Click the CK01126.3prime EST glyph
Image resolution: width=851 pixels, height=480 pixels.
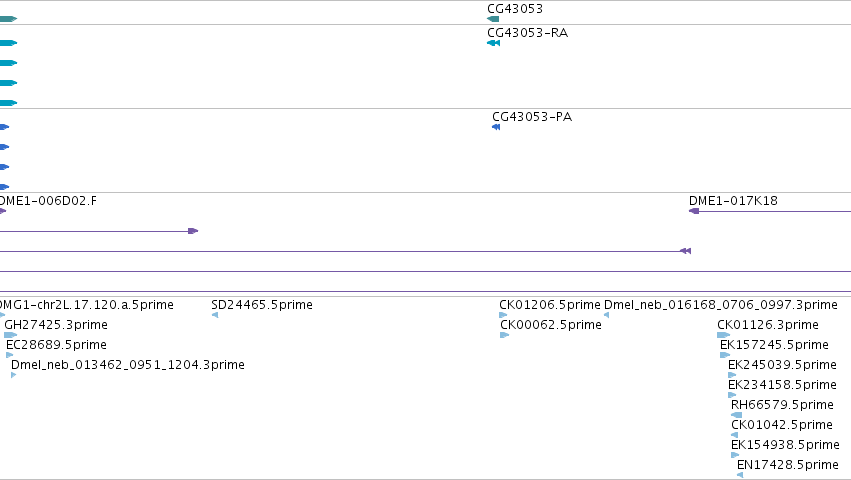[723, 335]
